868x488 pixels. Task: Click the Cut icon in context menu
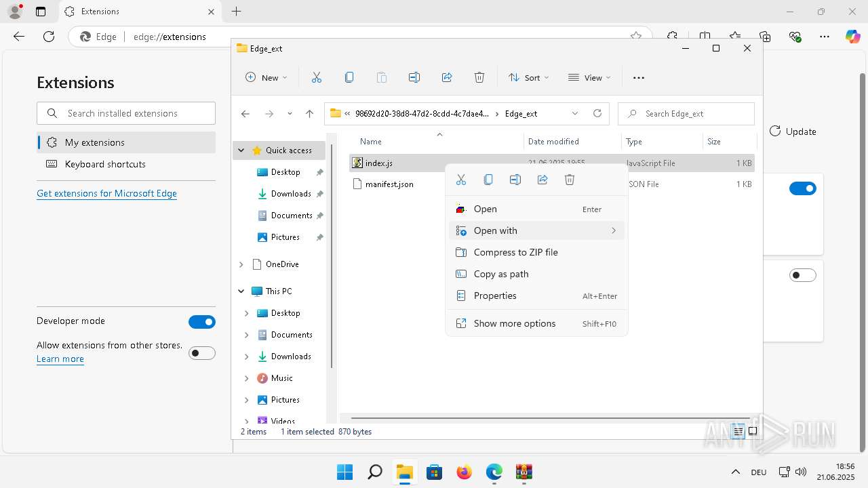(461, 180)
